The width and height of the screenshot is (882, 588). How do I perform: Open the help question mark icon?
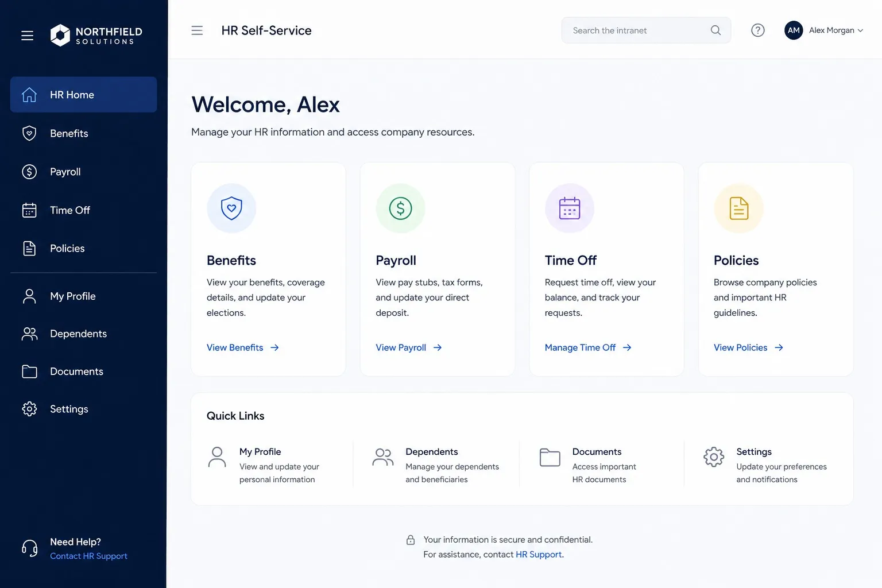[758, 30]
